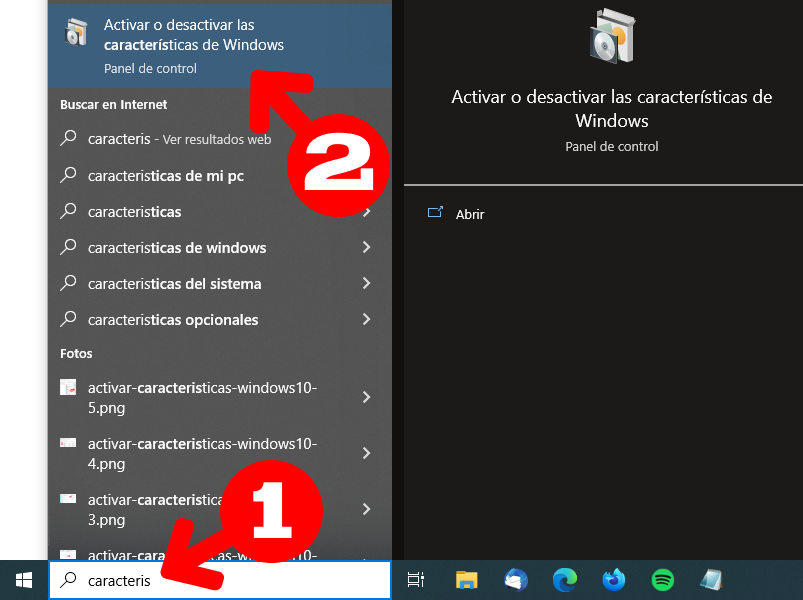Click magnifier beside 'caracteris - Ver resultados web'
The height and width of the screenshot is (600, 803).
(68, 138)
